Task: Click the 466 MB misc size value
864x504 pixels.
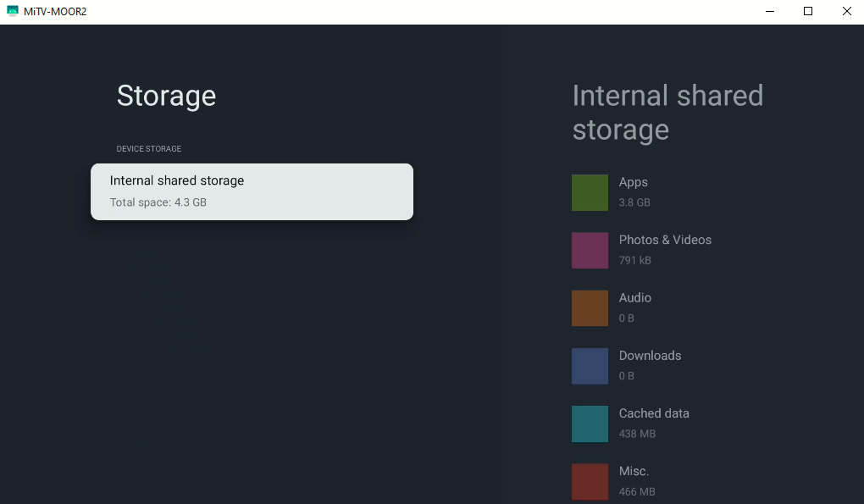Action: [x=637, y=491]
